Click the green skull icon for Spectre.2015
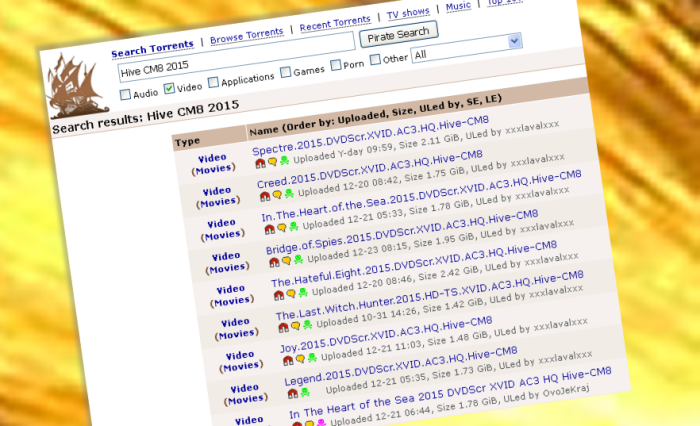Image resolution: width=700 pixels, height=426 pixels. tap(284, 160)
